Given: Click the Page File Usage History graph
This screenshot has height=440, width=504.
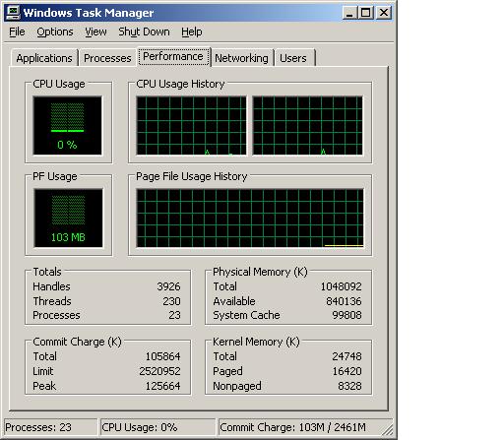Looking at the screenshot, I should [250, 219].
